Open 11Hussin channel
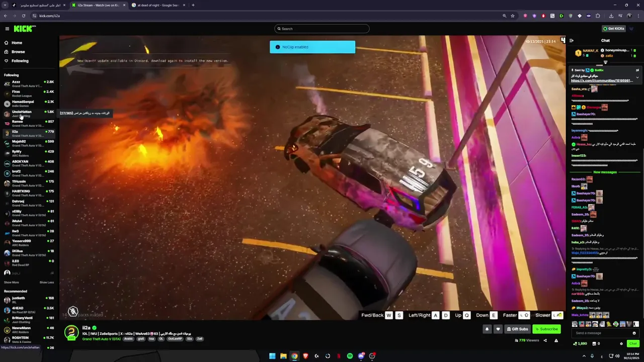 point(29,183)
